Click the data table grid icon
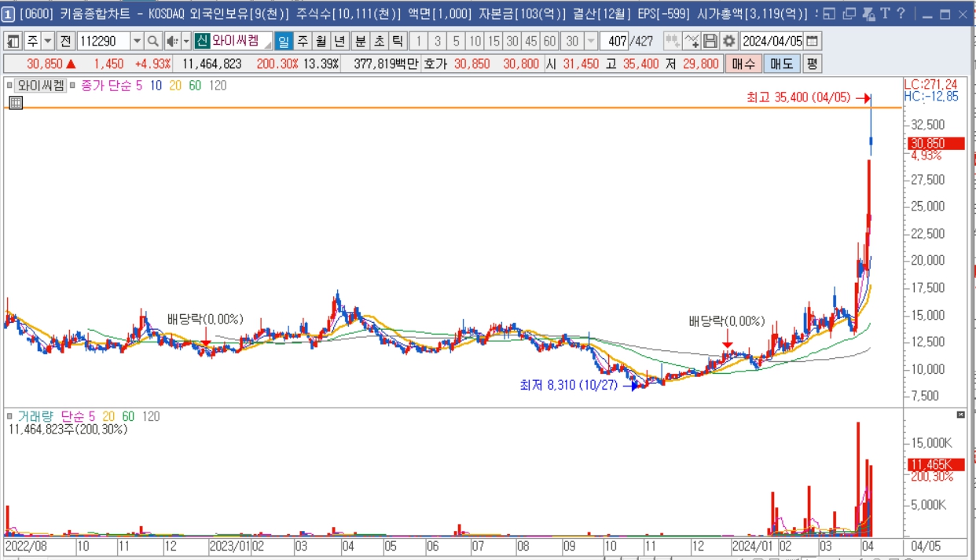 point(15,102)
